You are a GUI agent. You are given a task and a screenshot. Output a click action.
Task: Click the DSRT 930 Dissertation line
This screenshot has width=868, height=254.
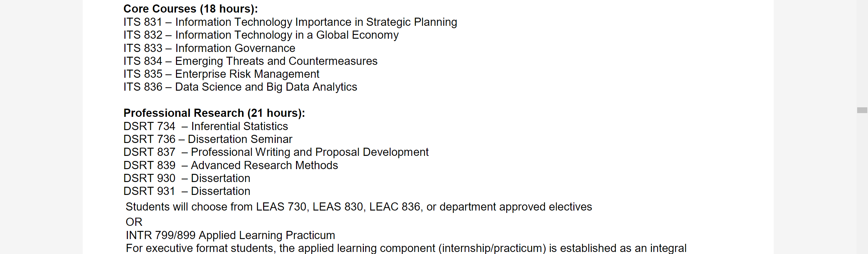click(x=186, y=178)
